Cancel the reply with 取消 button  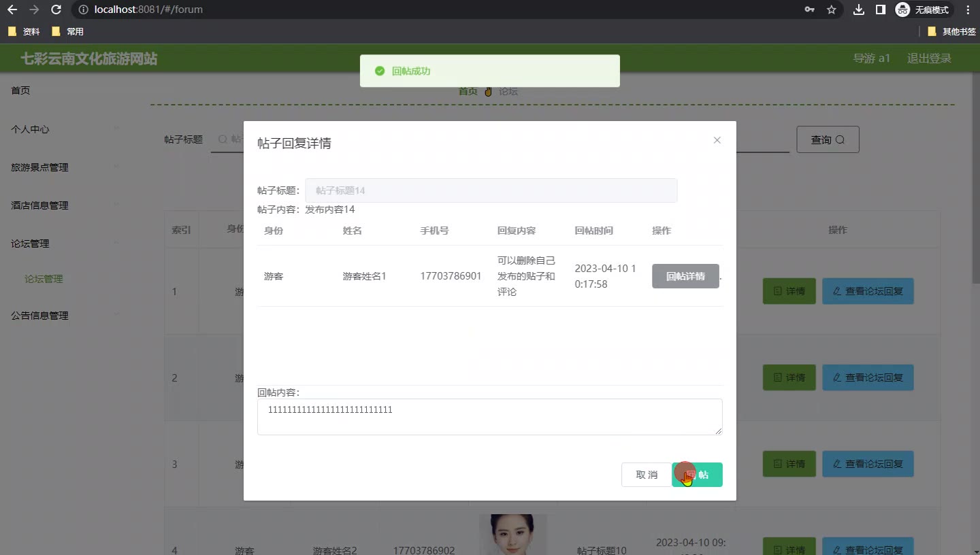click(647, 475)
